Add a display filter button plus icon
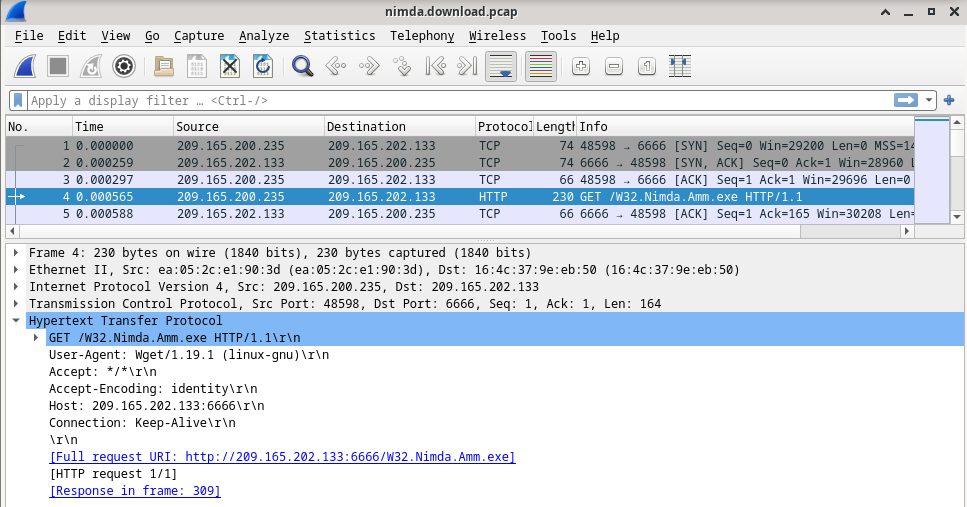Image resolution: width=967 pixels, height=507 pixels. point(949,100)
